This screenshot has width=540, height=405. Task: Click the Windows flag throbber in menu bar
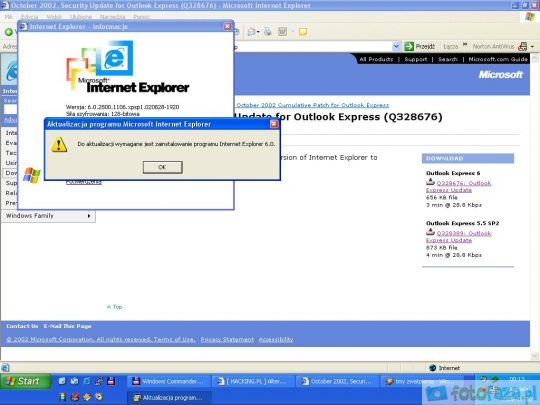coord(530,16)
